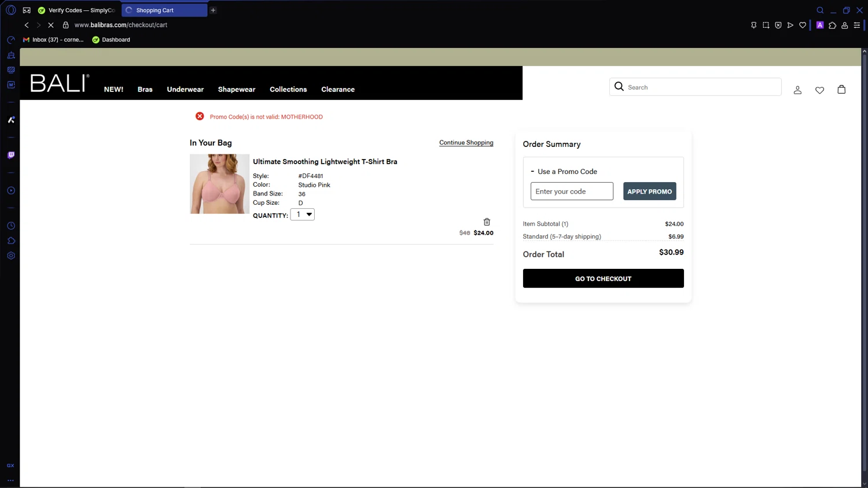Open the Player icon in sidebar

[x=11, y=190]
